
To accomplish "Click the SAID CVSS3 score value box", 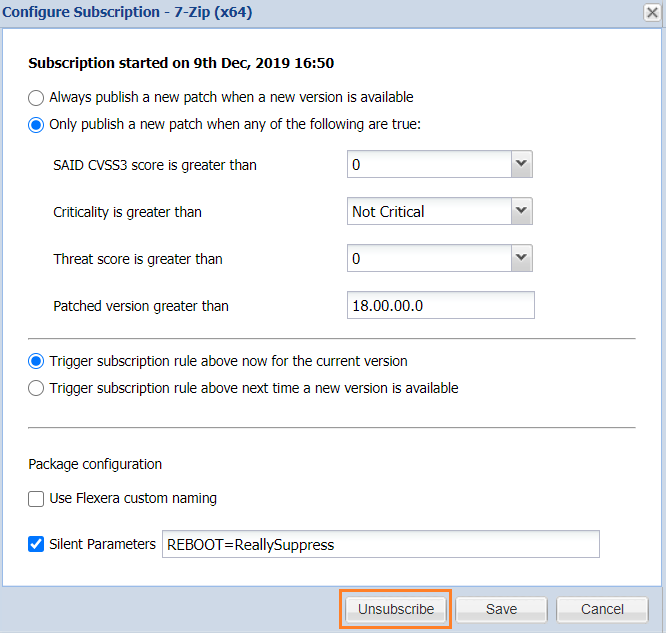I will click(428, 164).
